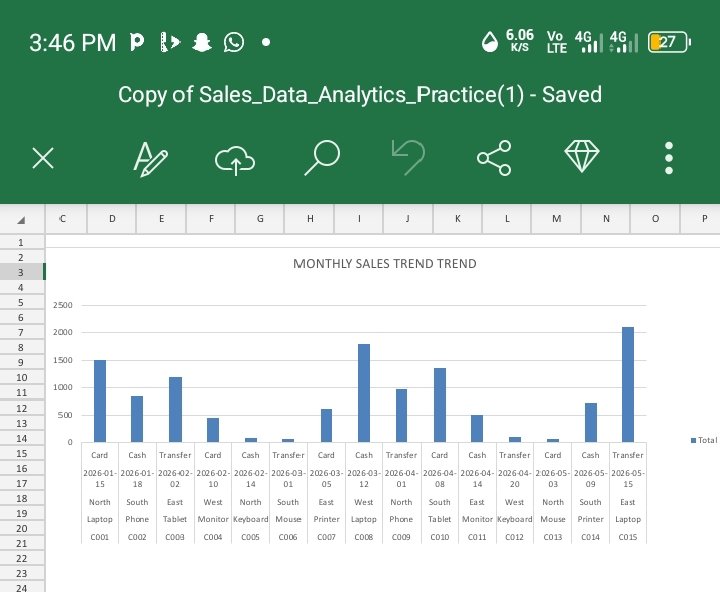Screen dimensions: 720x592
Task: Select the C003 Tablet bar
Action: (175, 410)
